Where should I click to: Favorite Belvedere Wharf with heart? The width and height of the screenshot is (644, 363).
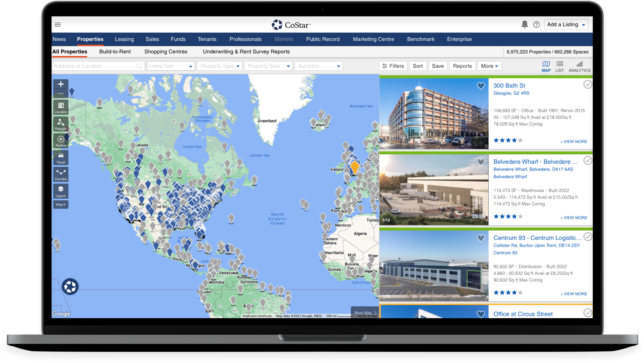(x=481, y=162)
